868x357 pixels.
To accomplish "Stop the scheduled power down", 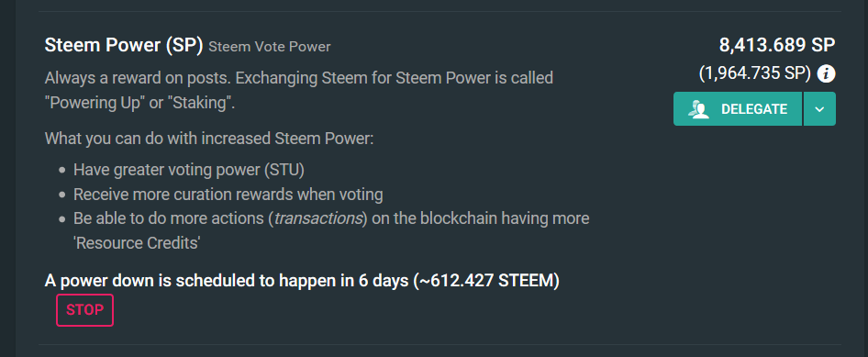I will [84, 310].
